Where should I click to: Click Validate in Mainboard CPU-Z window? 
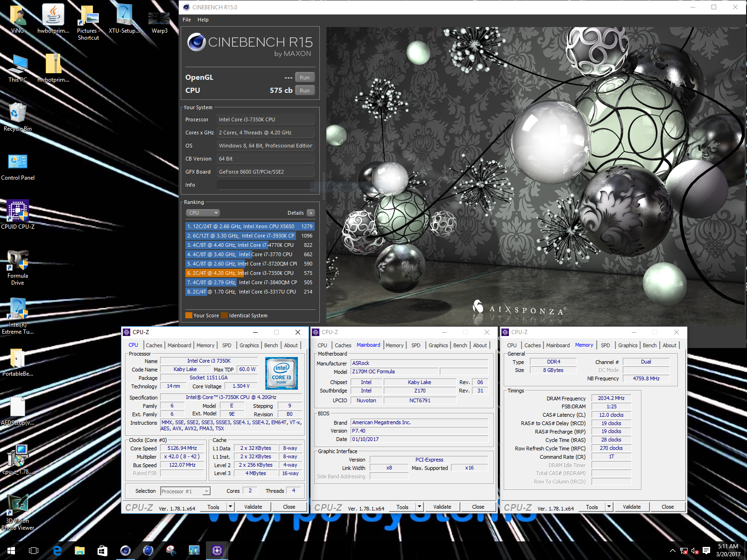coord(442,507)
